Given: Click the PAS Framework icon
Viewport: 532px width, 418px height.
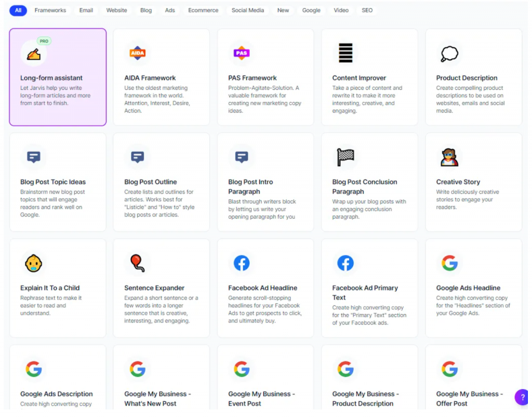Looking at the screenshot, I should coord(242,53).
